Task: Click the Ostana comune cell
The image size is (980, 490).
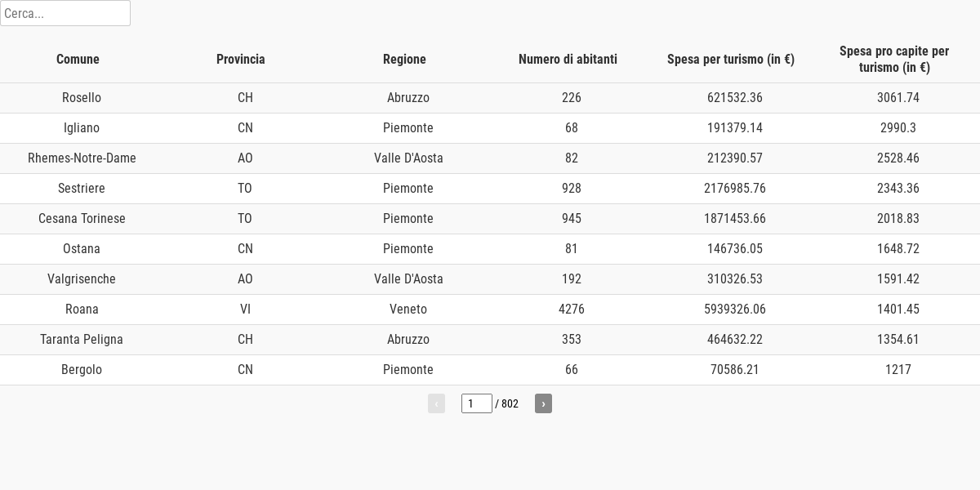Action: tap(82, 249)
